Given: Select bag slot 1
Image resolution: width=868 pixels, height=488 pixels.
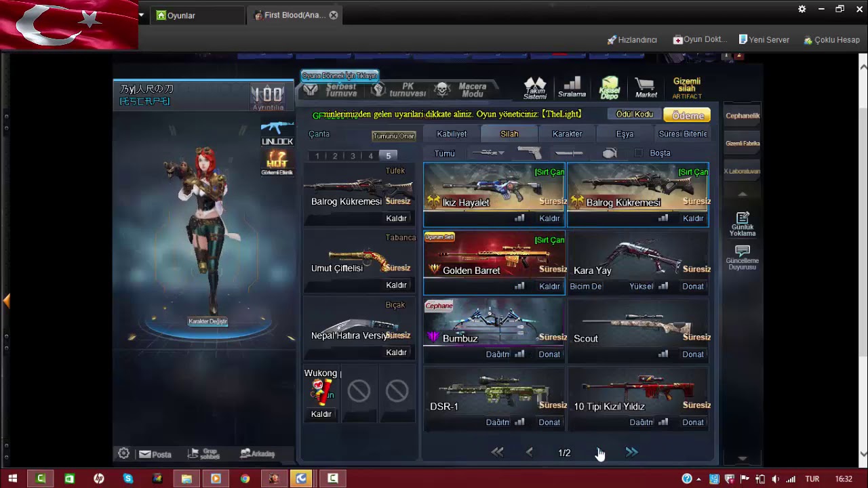Looking at the screenshot, I should click(x=317, y=156).
